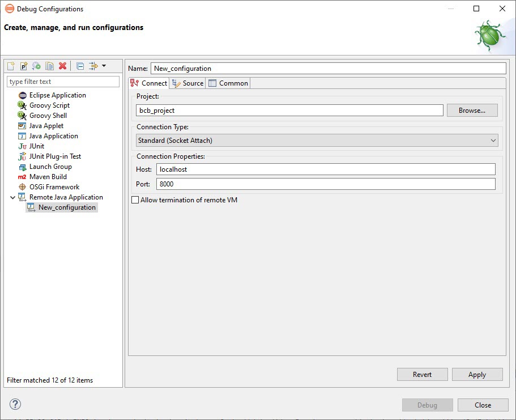The width and height of the screenshot is (516, 420).
Task: Click the Launch Group icon
Action: 23,167
